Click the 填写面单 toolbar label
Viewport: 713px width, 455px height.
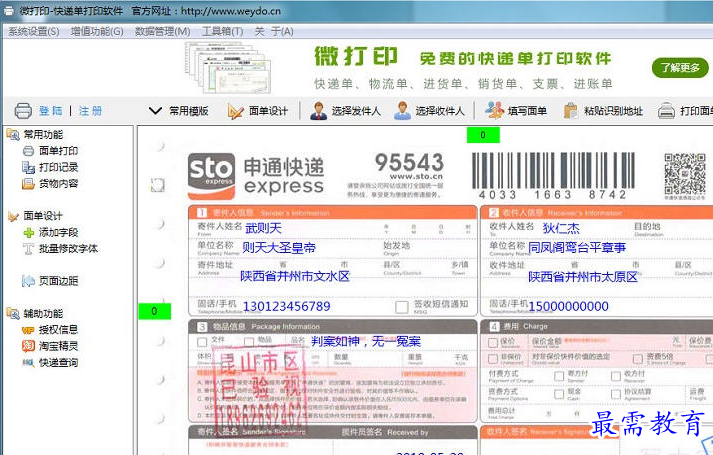[527, 111]
